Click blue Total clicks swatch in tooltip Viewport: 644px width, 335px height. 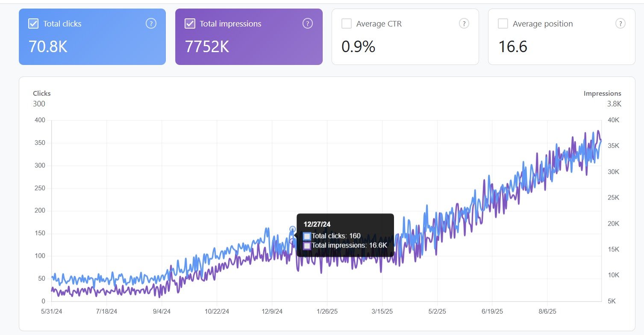point(307,236)
